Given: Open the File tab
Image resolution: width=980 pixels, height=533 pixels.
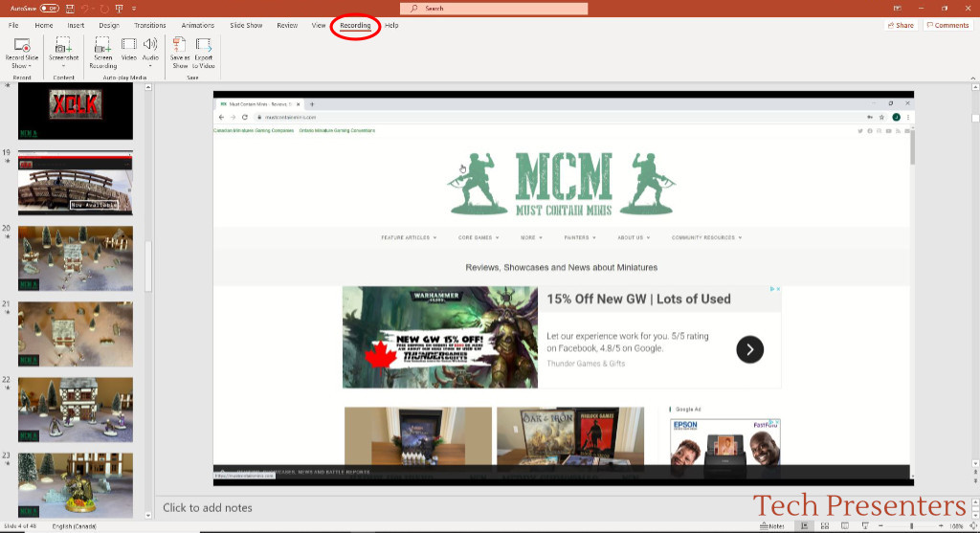Looking at the screenshot, I should (13, 25).
